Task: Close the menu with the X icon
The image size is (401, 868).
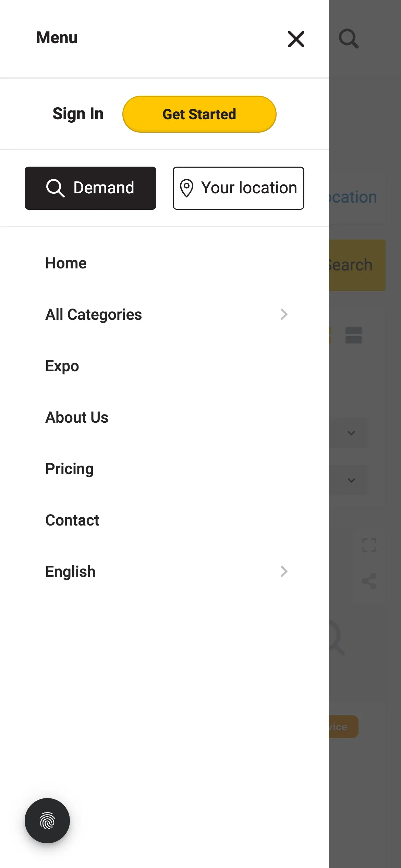Action: [296, 39]
